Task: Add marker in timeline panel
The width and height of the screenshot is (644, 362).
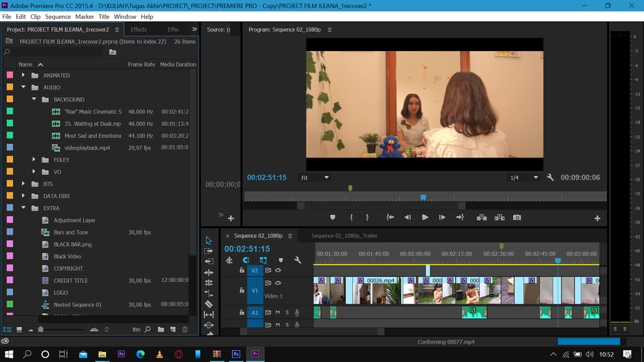Action: pyautogui.click(x=281, y=260)
